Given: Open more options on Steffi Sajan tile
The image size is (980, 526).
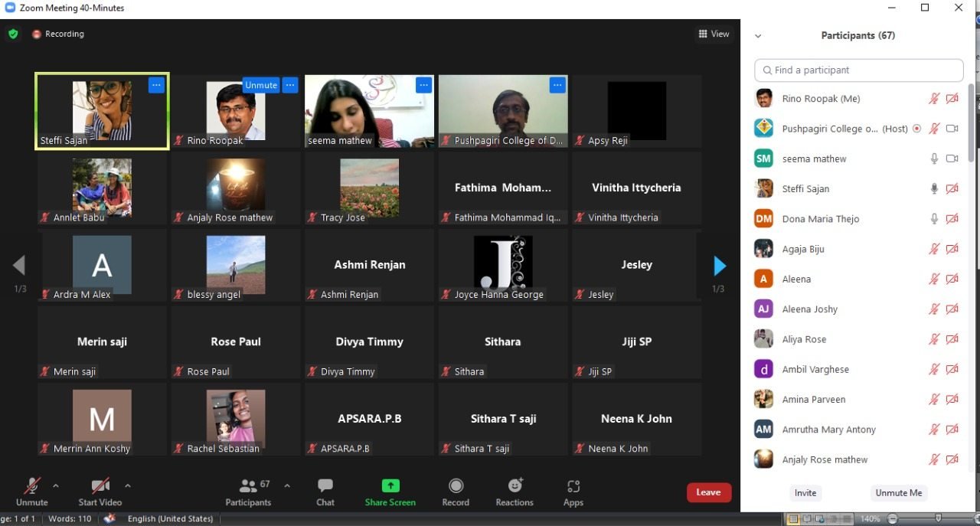Looking at the screenshot, I should [156, 85].
